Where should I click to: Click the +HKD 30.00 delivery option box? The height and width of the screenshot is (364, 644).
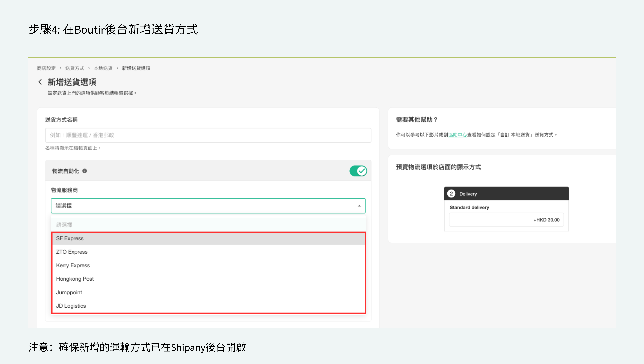[506, 220]
